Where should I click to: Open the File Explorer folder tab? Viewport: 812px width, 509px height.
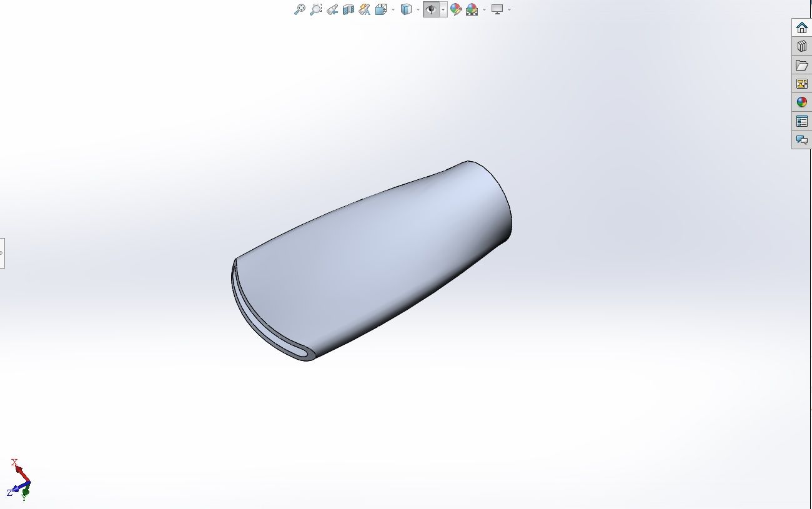point(802,65)
